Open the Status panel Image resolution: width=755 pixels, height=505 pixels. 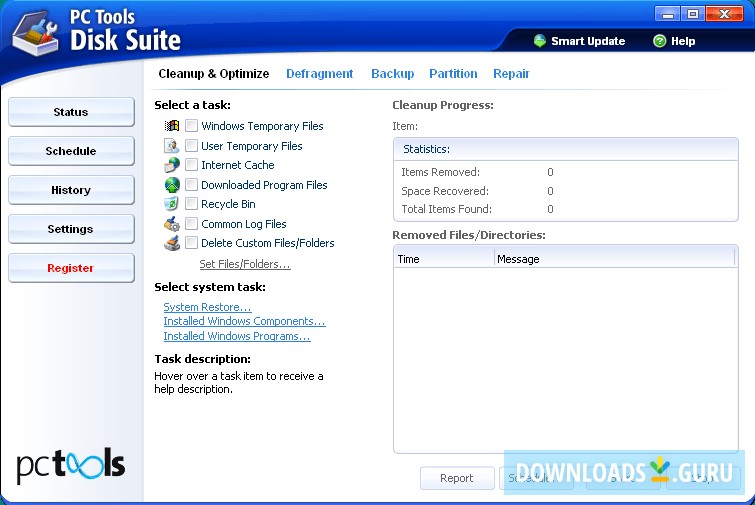click(x=71, y=112)
